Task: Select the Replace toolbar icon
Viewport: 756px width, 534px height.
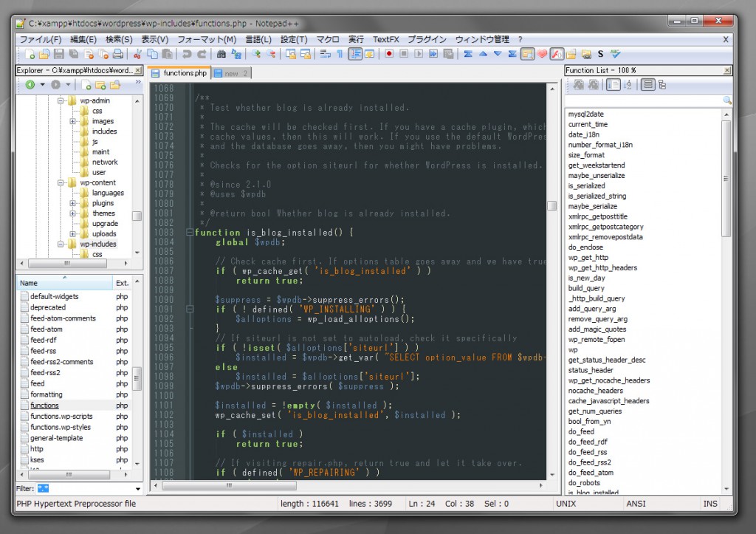Action: (235, 53)
